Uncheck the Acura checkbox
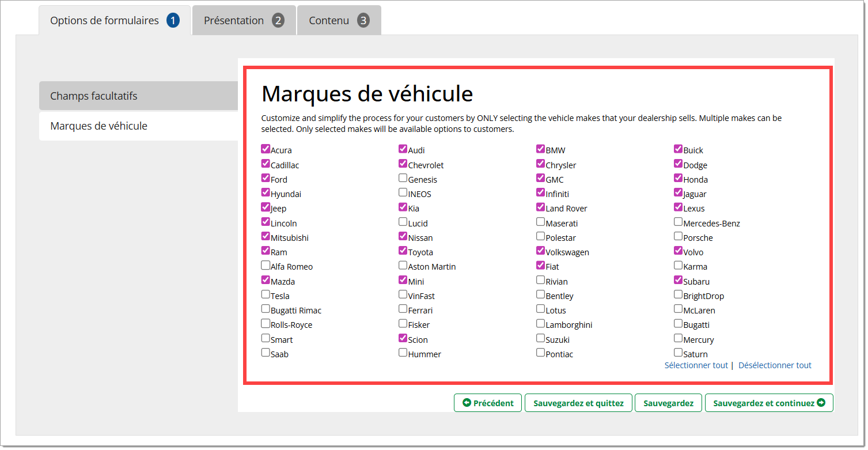Screen dimensions: 868x450 coord(266,149)
